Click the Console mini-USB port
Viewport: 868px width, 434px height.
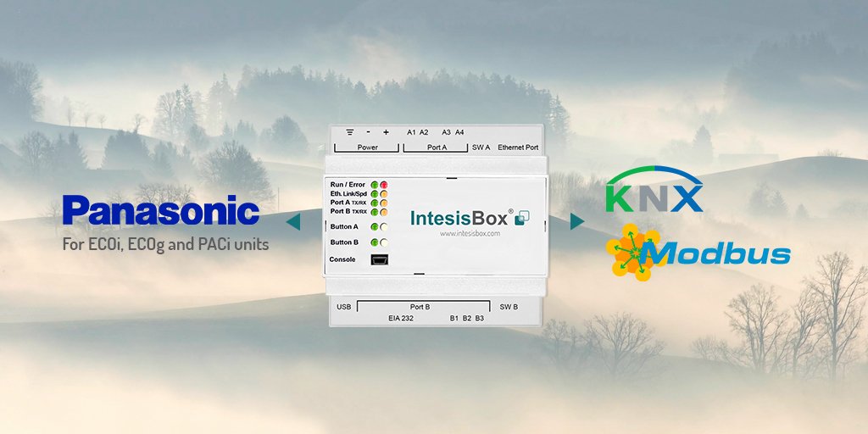[379, 259]
